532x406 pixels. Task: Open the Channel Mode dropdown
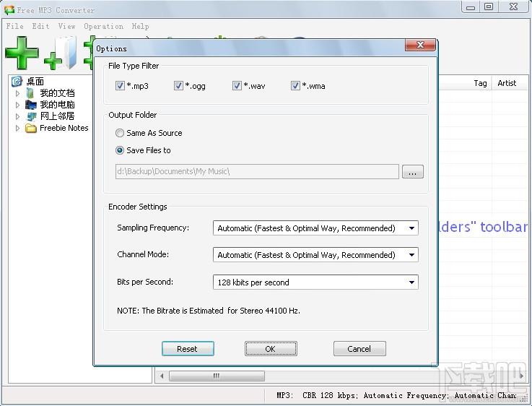tap(315, 254)
